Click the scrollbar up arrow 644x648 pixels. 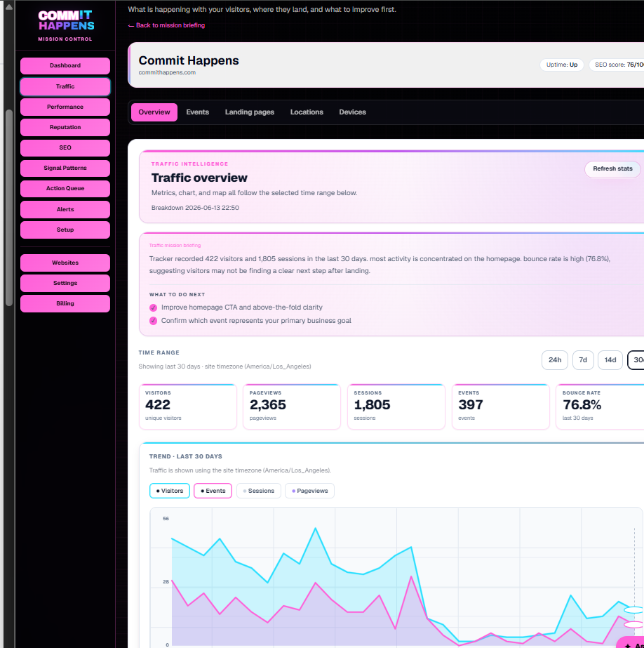click(9, 6)
